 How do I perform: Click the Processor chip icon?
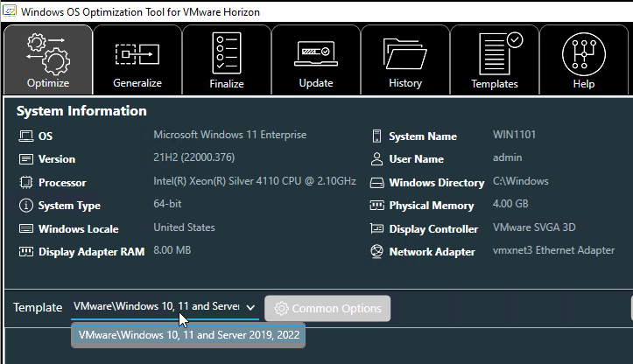coord(26,182)
